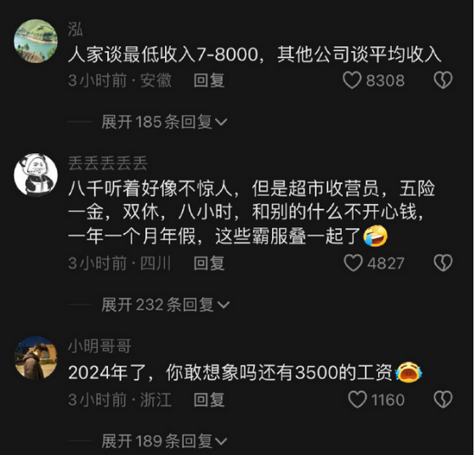Dislike 丢丢丢丢丢's comment with broken heart
Viewport: 476px width, 455px height.
443,263
